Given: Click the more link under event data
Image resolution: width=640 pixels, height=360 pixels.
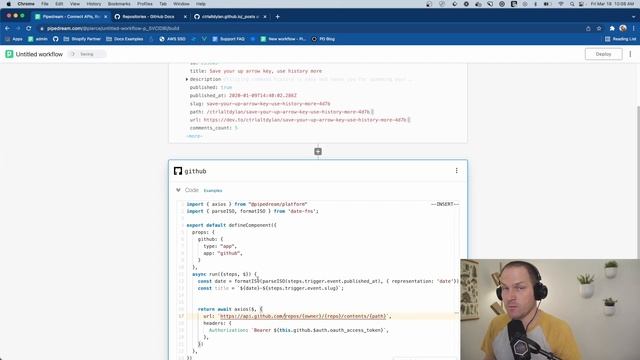Looking at the screenshot, I should tap(194, 136).
